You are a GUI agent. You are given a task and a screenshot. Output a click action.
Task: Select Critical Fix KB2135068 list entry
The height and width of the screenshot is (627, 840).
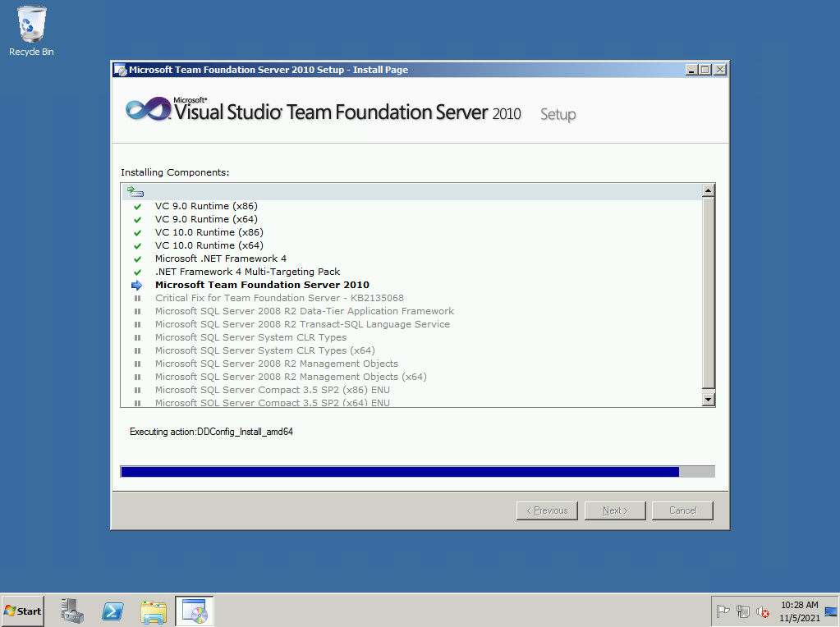(279, 298)
